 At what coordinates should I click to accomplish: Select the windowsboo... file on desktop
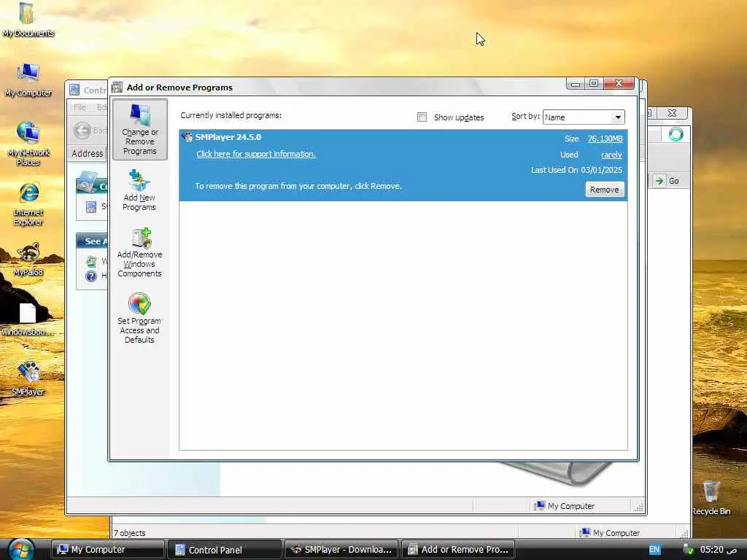[x=27, y=319]
